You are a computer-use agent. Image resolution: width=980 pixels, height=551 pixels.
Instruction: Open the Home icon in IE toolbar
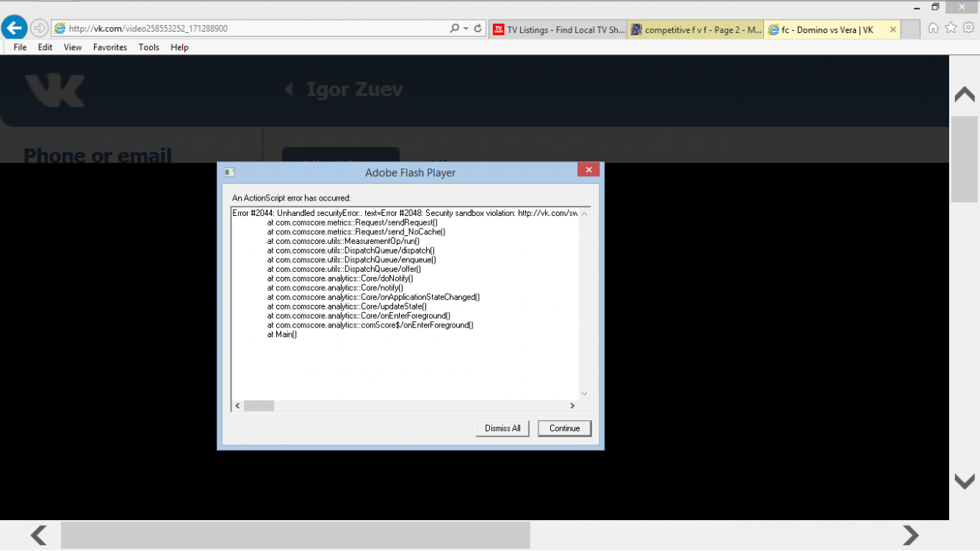pyautogui.click(x=933, y=28)
